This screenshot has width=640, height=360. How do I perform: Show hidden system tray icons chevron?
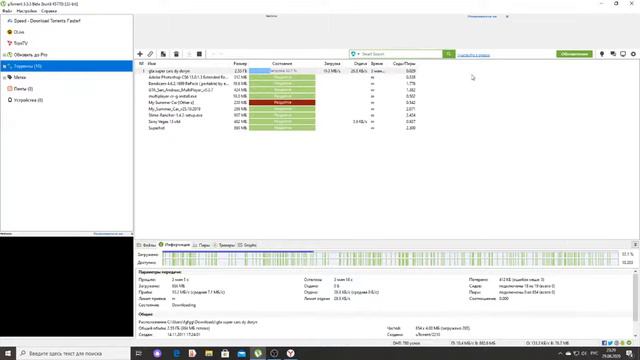pos(560,353)
